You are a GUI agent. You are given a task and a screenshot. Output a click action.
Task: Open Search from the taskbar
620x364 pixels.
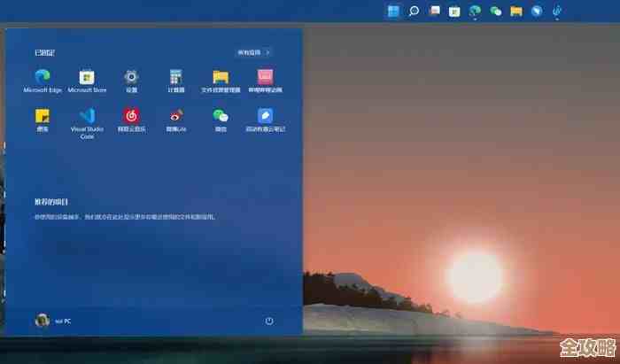click(x=414, y=11)
